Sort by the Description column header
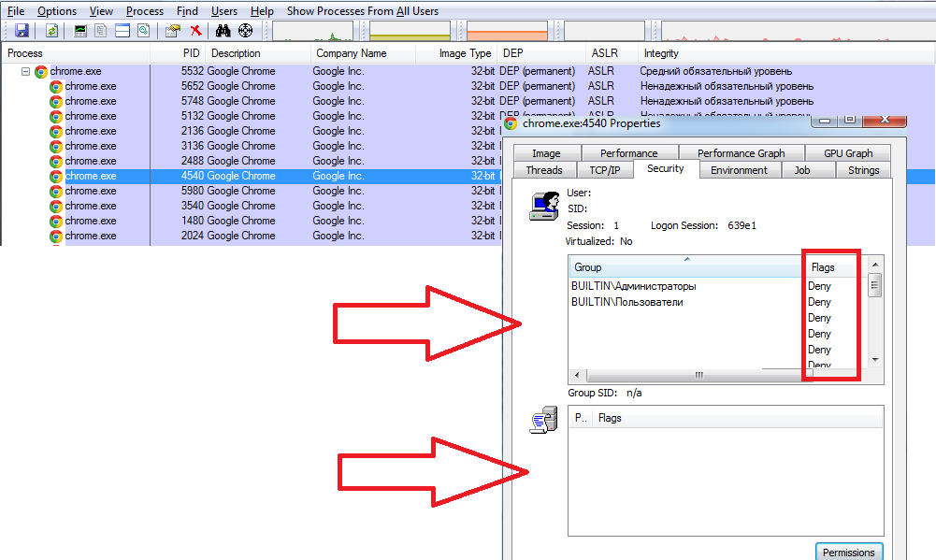936x560 pixels. [258, 53]
